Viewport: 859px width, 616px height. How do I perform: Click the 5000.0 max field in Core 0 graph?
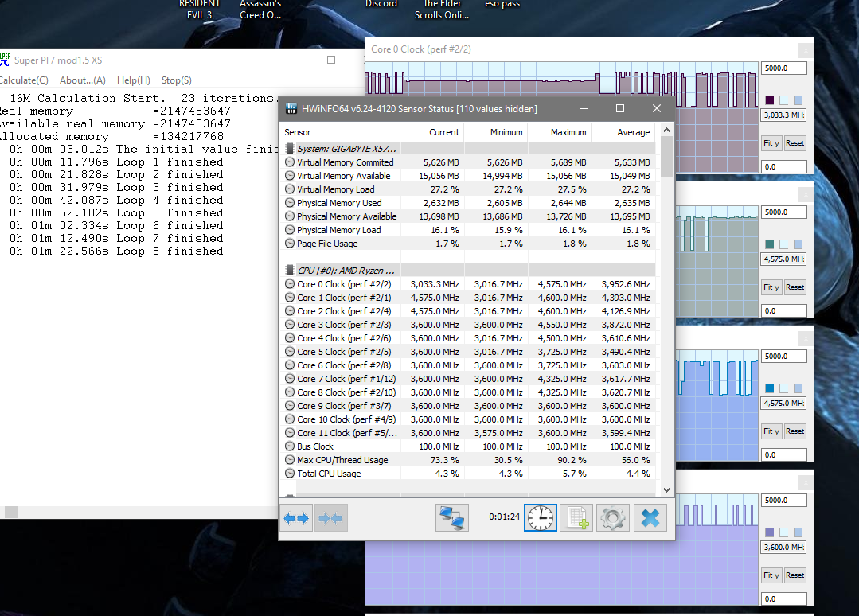(783, 68)
